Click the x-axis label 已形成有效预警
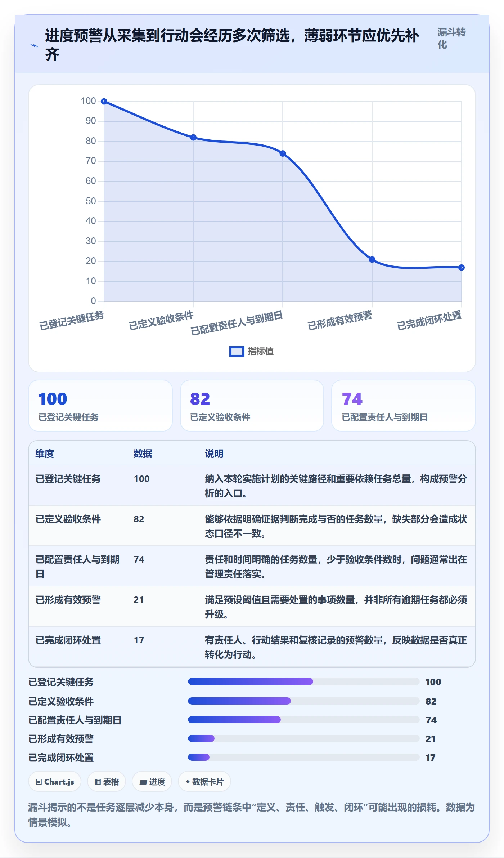The height and width of the screenshot is (858, 504). pyautogui.click(x=339, y=321)
